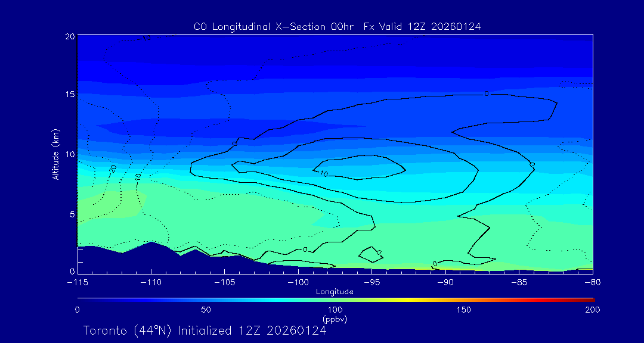644x343 pixels.
Task: Click the 150 label under the color bar
Action: pyautogui.click(x=464, y=310)
